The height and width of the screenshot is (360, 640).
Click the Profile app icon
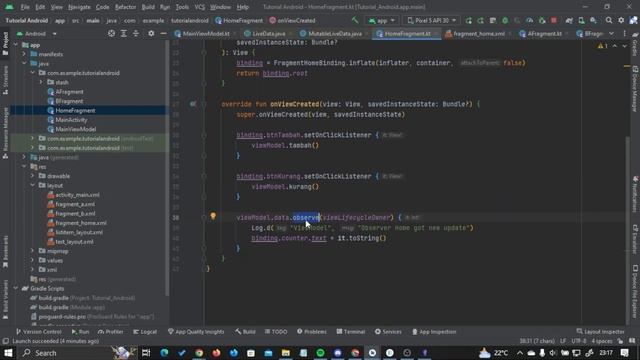(x=529, y=20)
